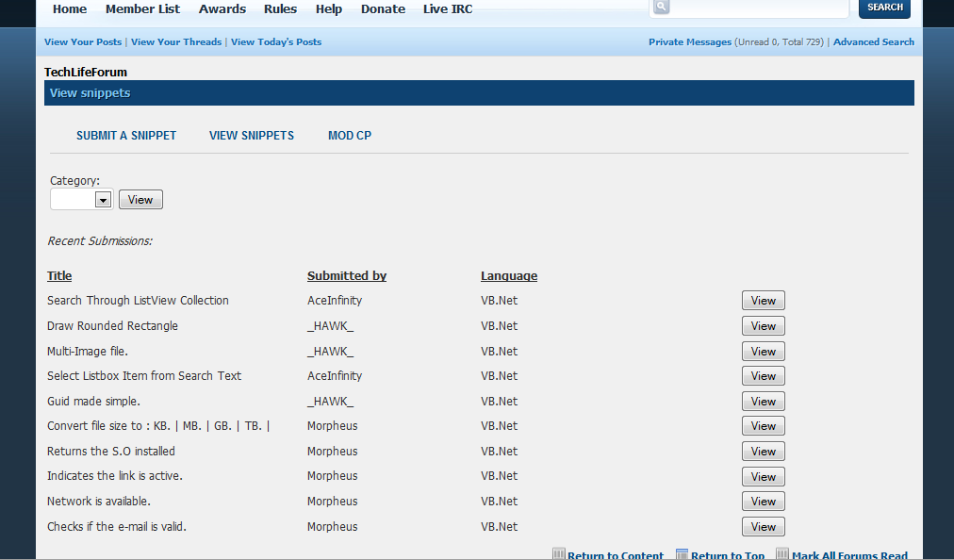Click the Submitted by column header
This screenshot has width=954, height=560.
pyautogui.click(x=347, y=276)
